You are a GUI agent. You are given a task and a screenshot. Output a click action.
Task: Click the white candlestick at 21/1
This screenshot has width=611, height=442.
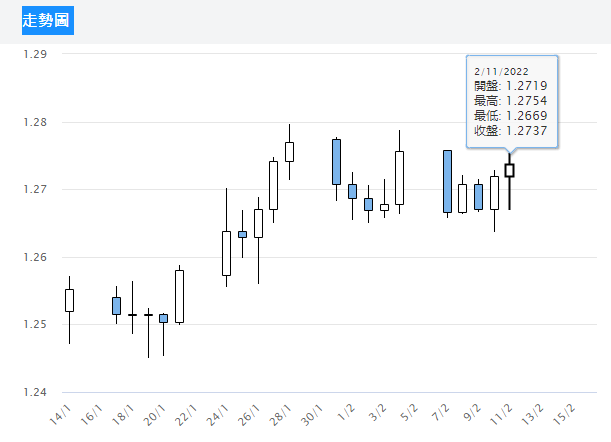(179, 296)
